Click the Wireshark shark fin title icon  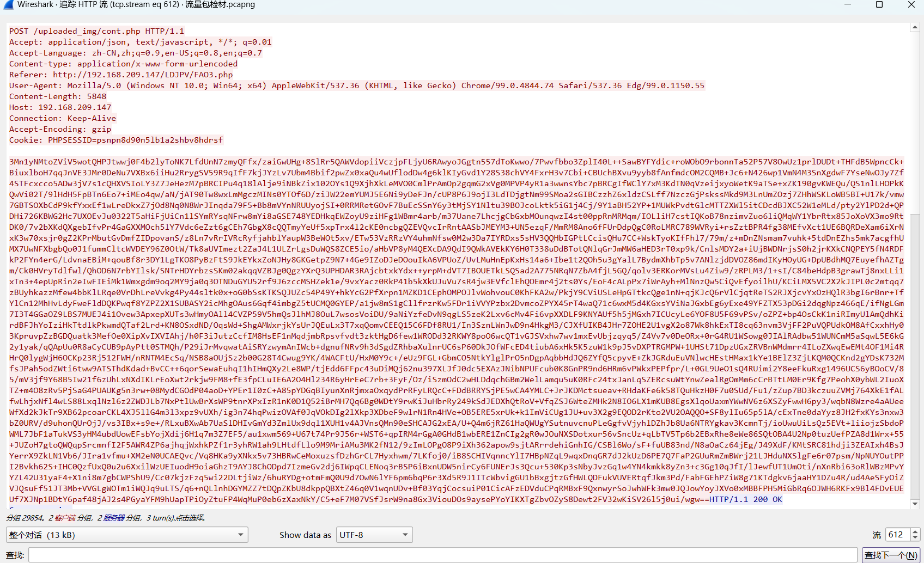coord(8,4)
